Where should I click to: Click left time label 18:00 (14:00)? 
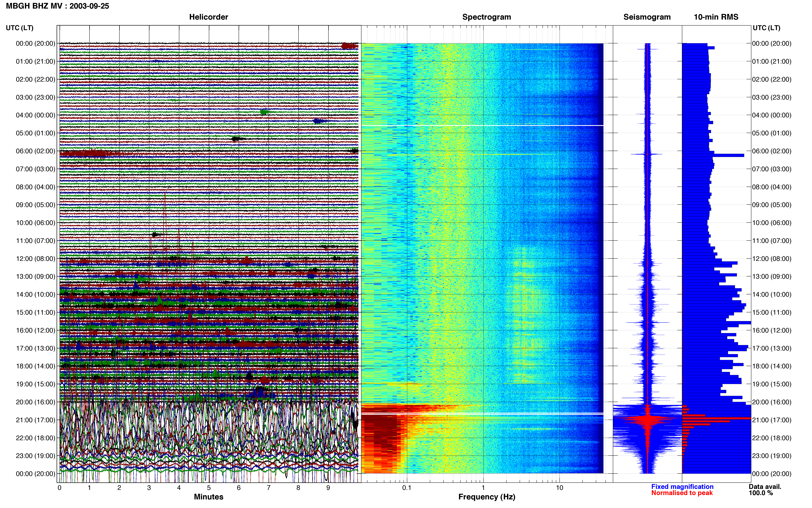[36, 366]
